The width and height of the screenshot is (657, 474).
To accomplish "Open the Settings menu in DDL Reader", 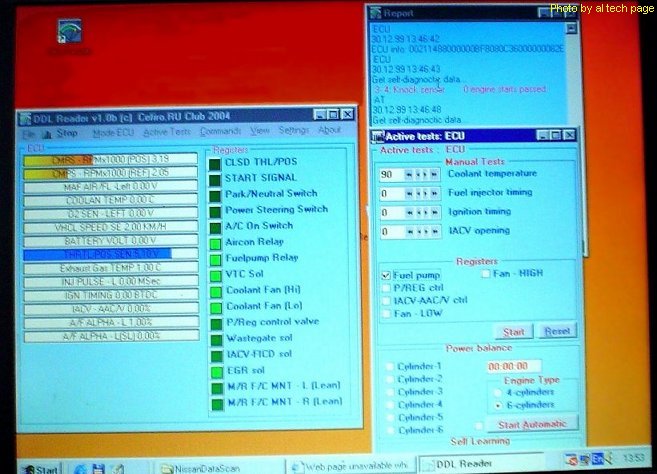I will click(x=294, y=131).
